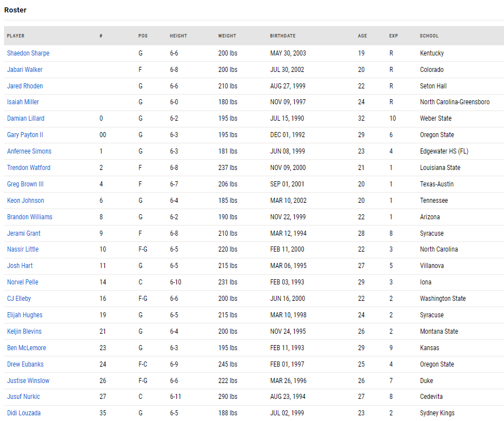Viewport: 504px width, 421px height.
Task: Select the Keon Johnson link
Action: [x=26, y=201]
